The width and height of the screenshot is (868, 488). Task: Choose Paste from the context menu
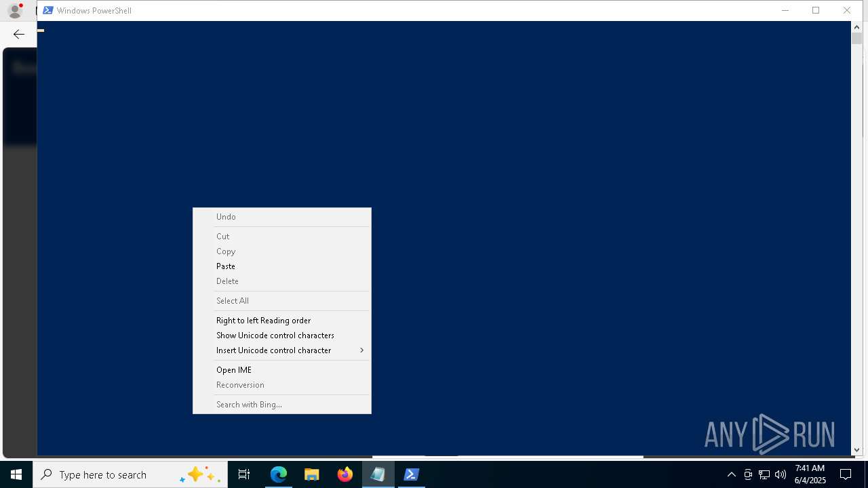coord(281,266)
